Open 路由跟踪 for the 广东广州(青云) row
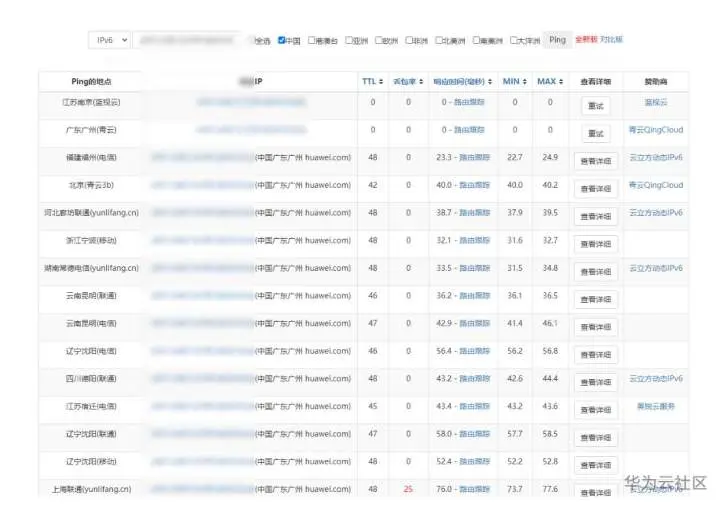Screen dimensions: 720x509 [x=469, y=130]
